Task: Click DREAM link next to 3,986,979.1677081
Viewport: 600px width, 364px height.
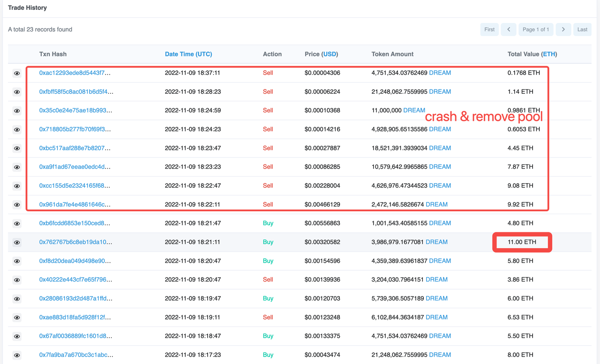Action: (x=436, y=242)
